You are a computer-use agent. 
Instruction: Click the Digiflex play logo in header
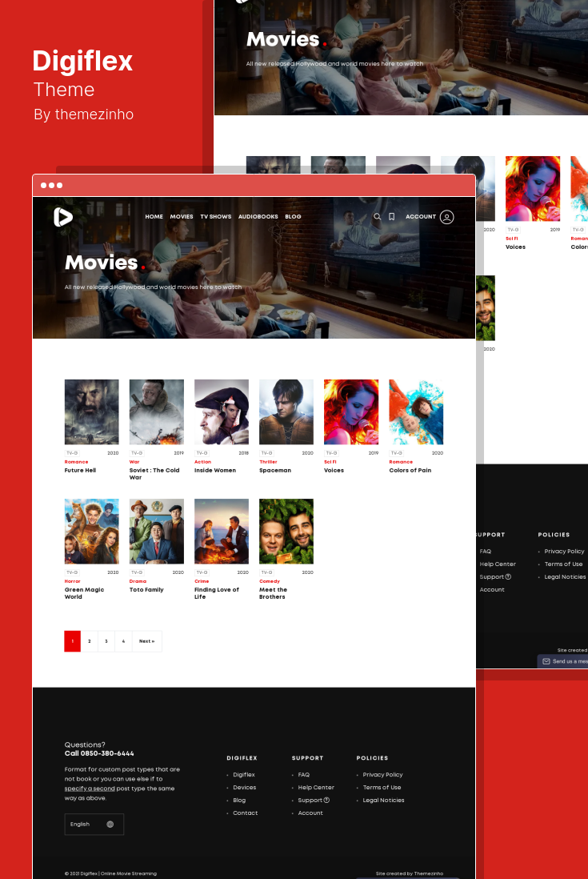click(63, 216)
